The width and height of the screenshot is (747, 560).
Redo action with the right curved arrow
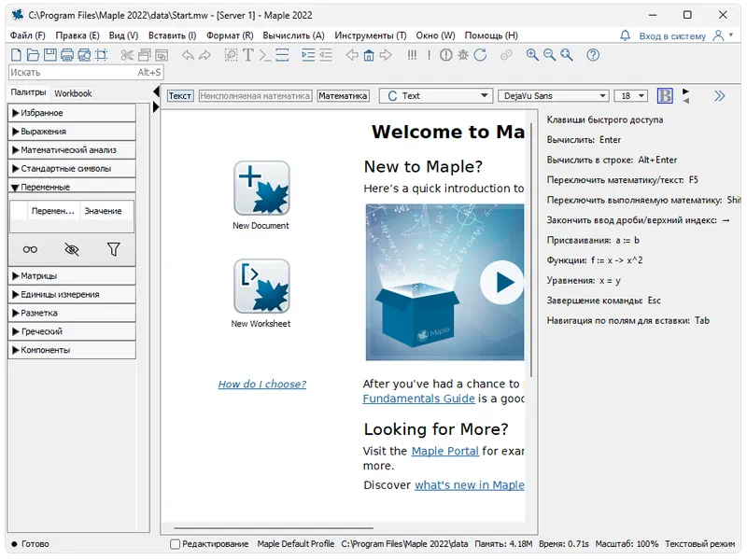pyautogui.click(x=204, y=55)
